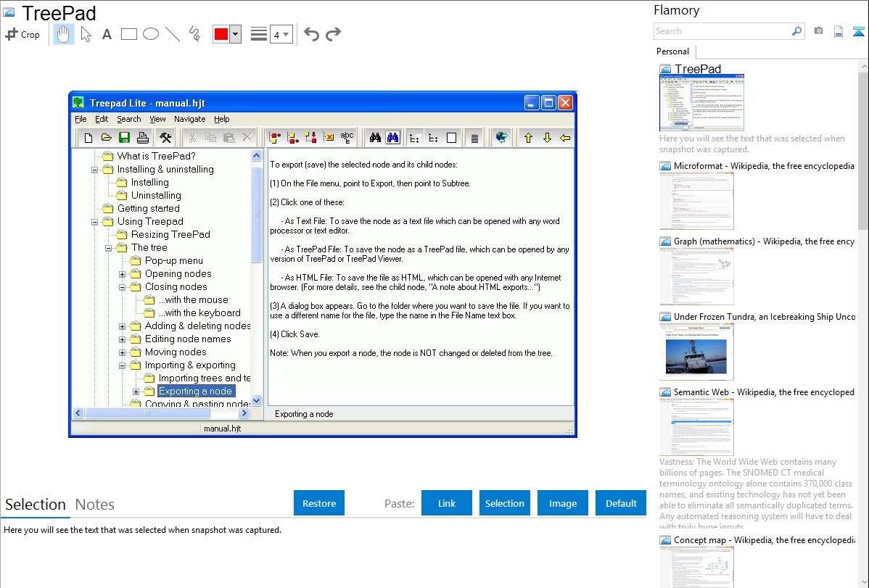
Task: Open the Edit menu in Treepad
Action: tap(102, 119)
